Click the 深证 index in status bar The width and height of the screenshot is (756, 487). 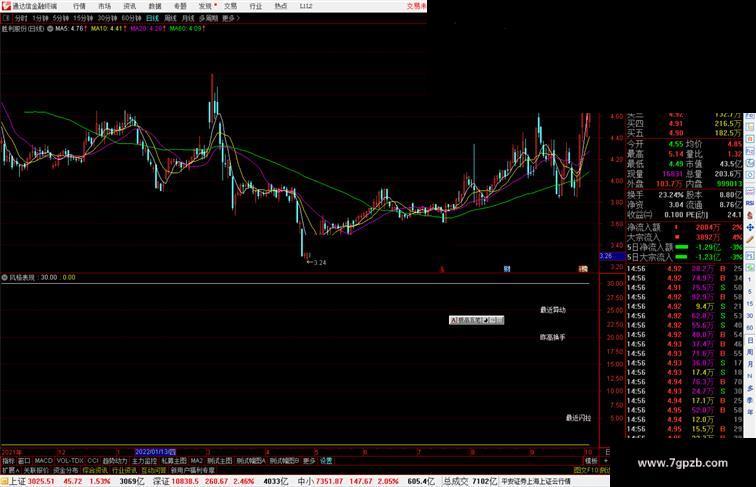click(162, 481)
